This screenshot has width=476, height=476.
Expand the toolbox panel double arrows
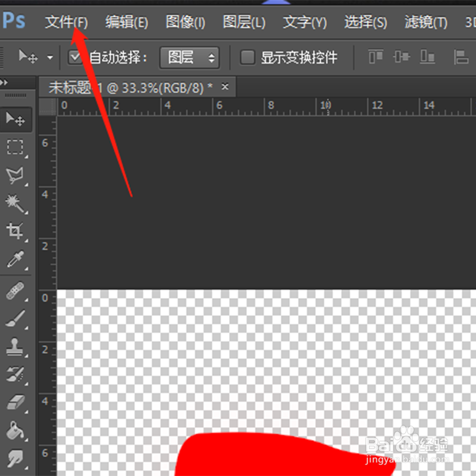4,82
